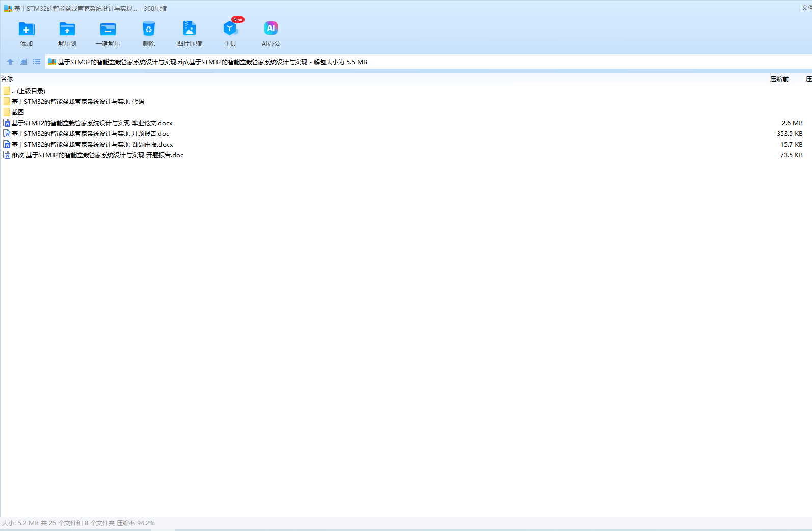
Task: Select the 截图 folder
Action: pyautogui.click(x=14, y=113)
